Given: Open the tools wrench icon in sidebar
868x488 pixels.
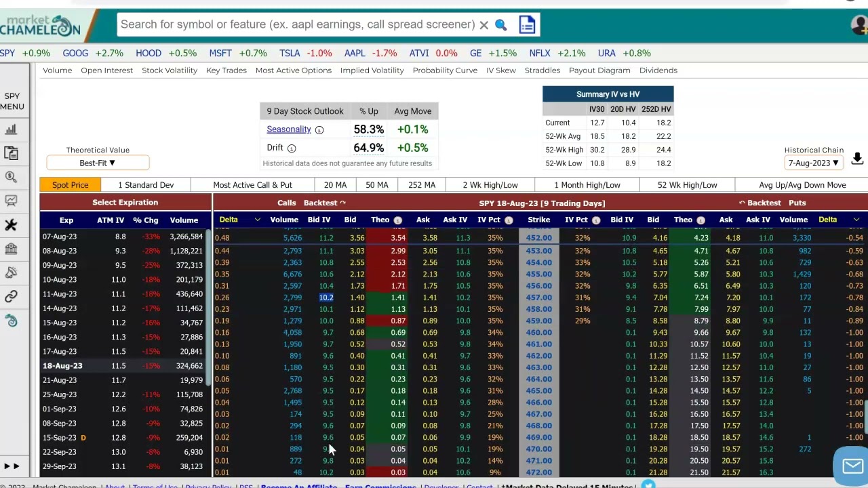Looking at the screenshot, I should pyautogui.click(x=11, y=225).
